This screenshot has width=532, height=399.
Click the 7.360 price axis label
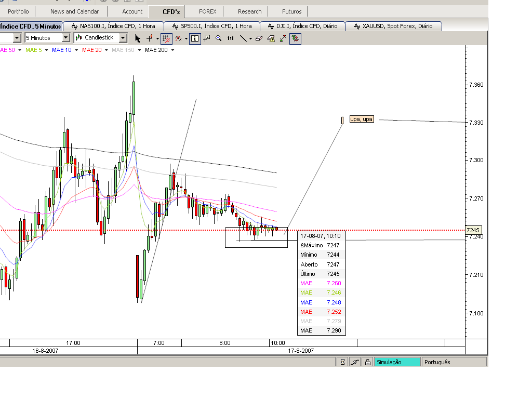[x=476, y=85]
